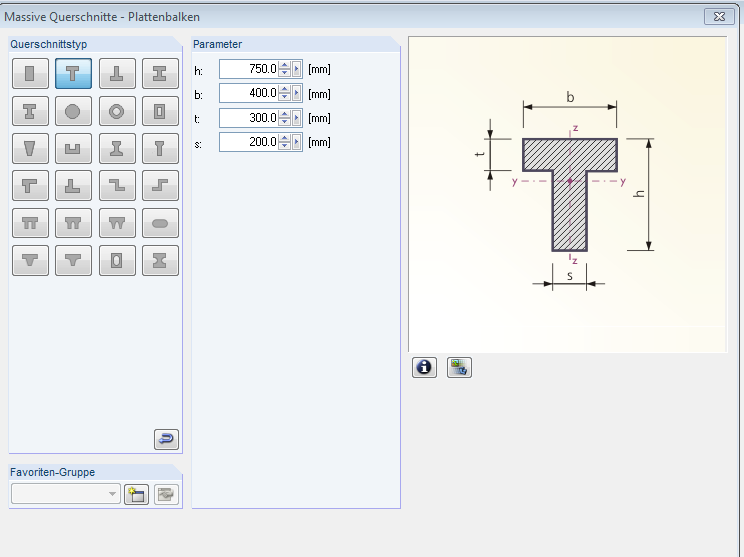Select the solid circle cross-section
Viewport: 744px width, 557px height.
[x=73, y=111]
